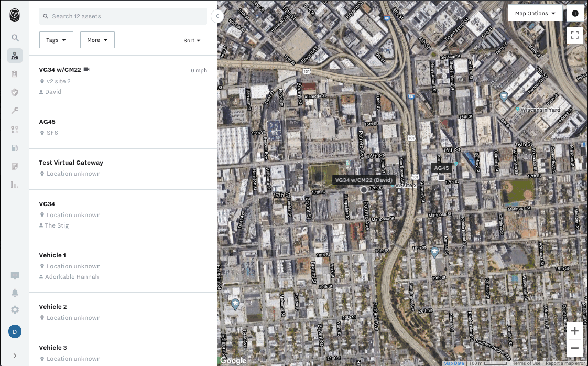588x366 pixels.
Task: Toggle fullscreen map view
Action: pyautogui.click(x=575, y=35)
